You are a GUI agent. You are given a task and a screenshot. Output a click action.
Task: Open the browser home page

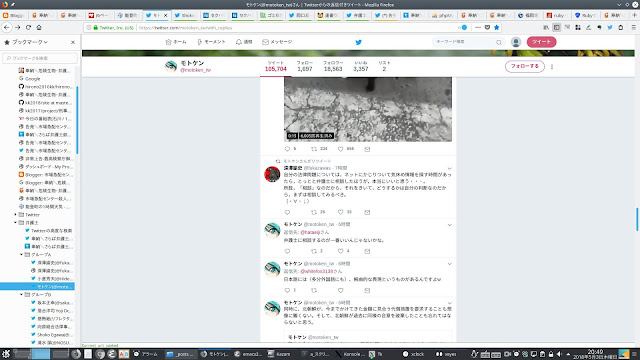39,27
